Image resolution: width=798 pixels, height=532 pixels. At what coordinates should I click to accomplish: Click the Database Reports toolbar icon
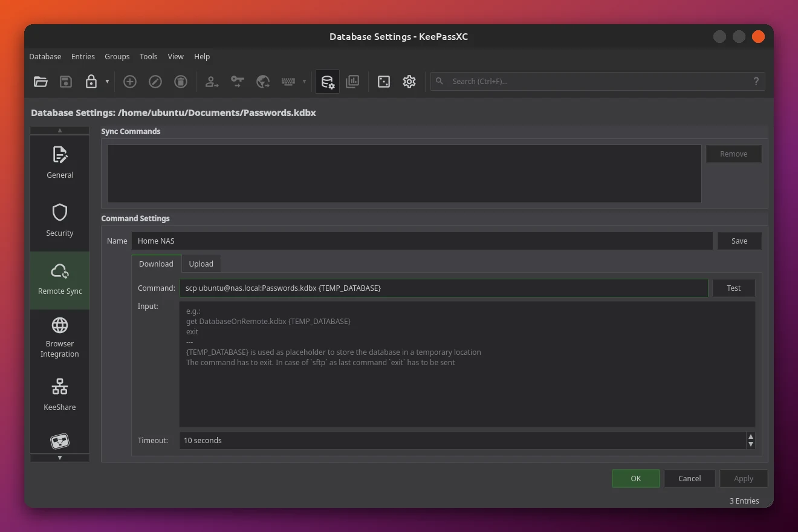coord(352,82)
